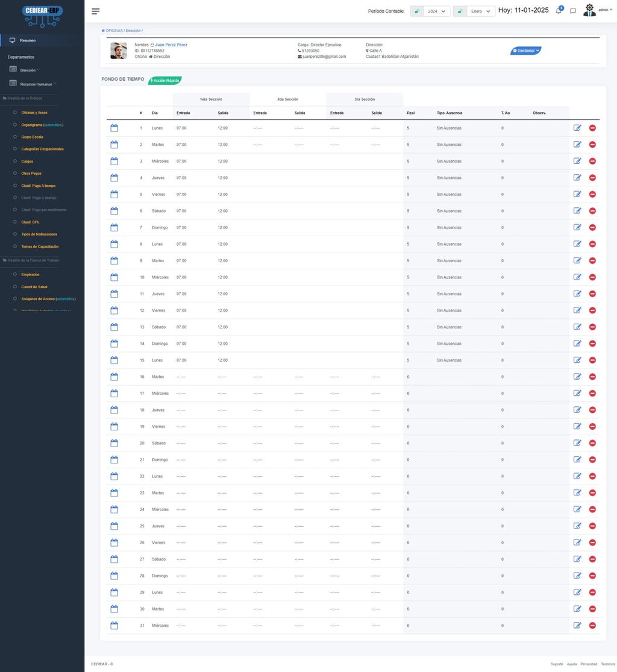This screenshot has width=617, height=672.
Task: Click the calendar icon for day 1 Lunes
Action: pos(114,128)
